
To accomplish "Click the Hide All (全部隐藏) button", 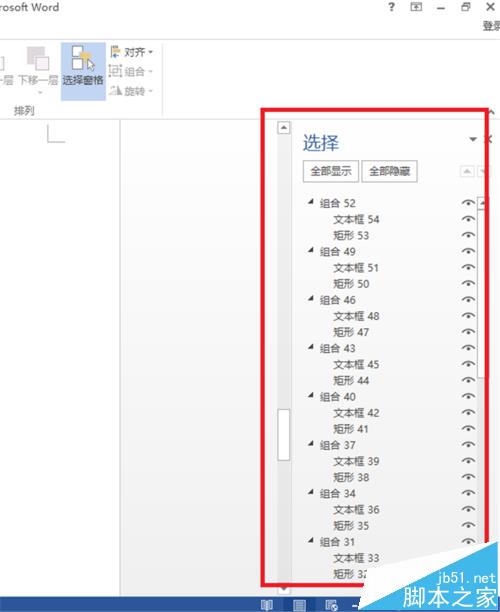I will coord(390,171).
